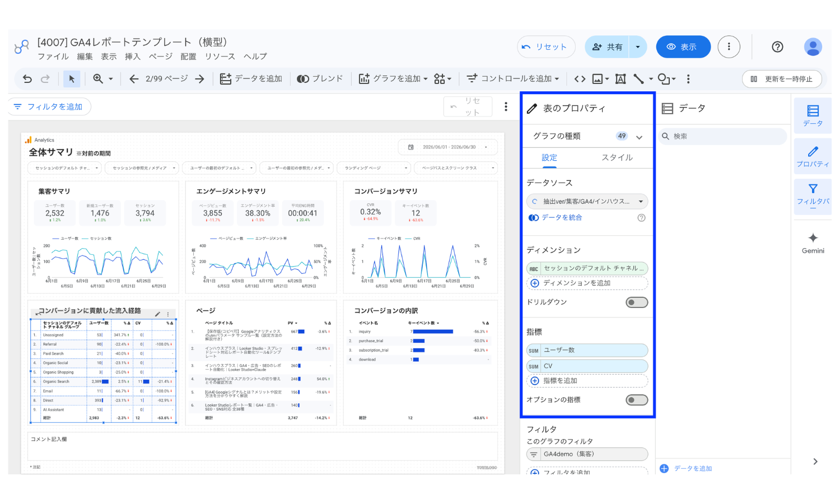Open セッションのデフォルト チャネル filter dropdown
Viewport: 840px width, 504px height.
pos(64,168)
